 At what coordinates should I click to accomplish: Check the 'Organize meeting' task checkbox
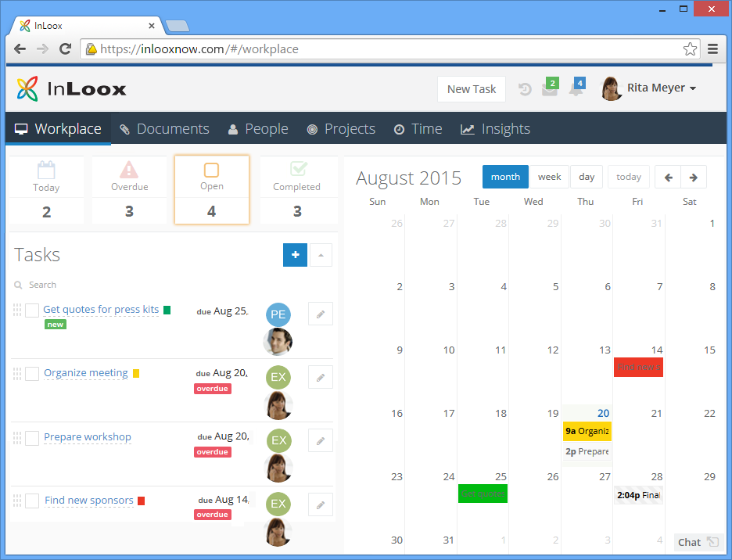tap(32, 374)
